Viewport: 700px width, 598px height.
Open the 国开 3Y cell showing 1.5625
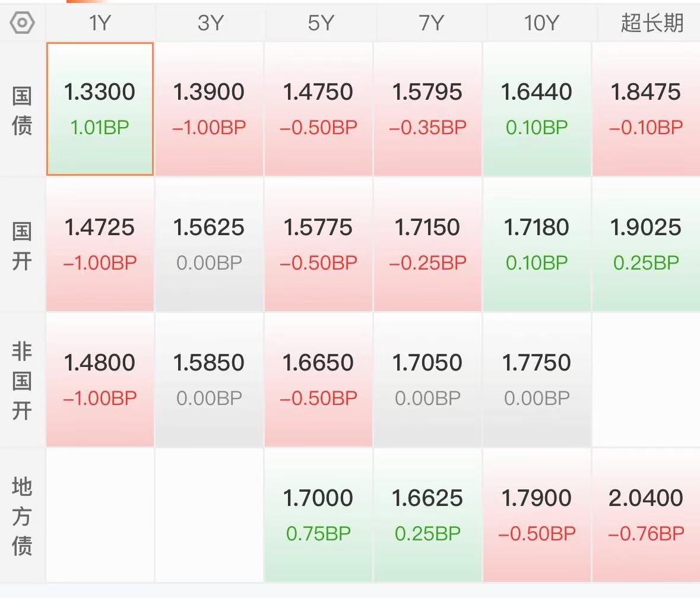tap(210, 244)
